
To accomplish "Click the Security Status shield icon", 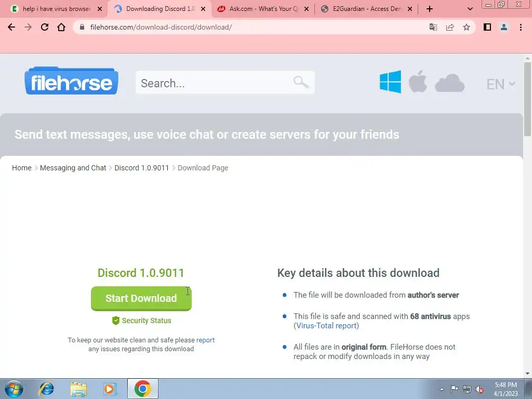I will pos(116,321).
